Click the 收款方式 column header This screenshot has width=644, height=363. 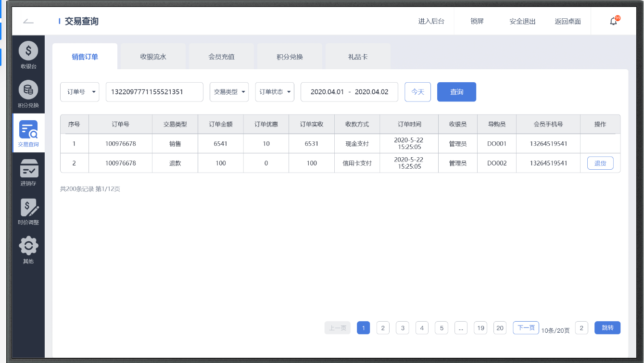tap(357, 124)
